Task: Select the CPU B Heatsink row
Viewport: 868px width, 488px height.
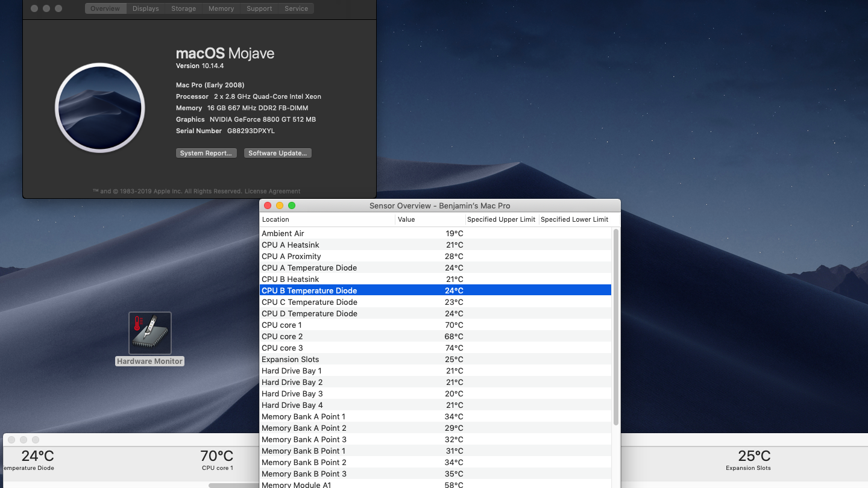Action: click(x=435, y=279)
